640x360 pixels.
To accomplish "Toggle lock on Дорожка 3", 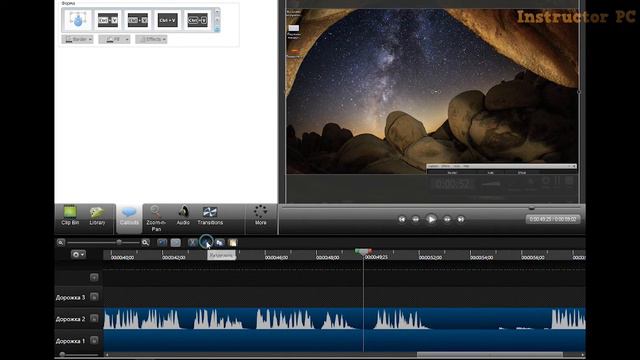I will point(94,297).
